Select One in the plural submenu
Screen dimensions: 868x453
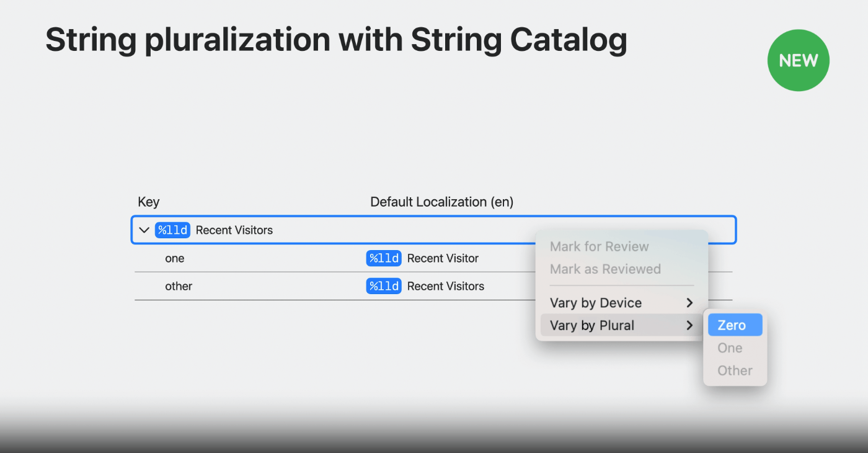point(735,348)
